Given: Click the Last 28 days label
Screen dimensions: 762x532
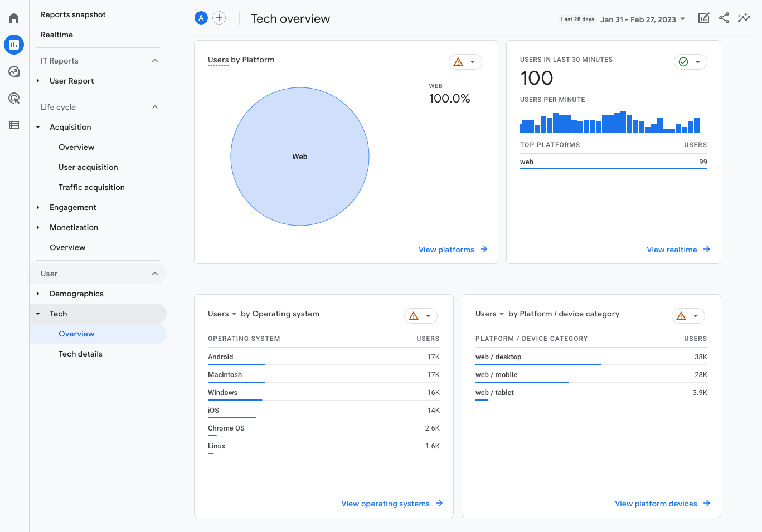Looking at the screenshot, I should click(577, 19).
